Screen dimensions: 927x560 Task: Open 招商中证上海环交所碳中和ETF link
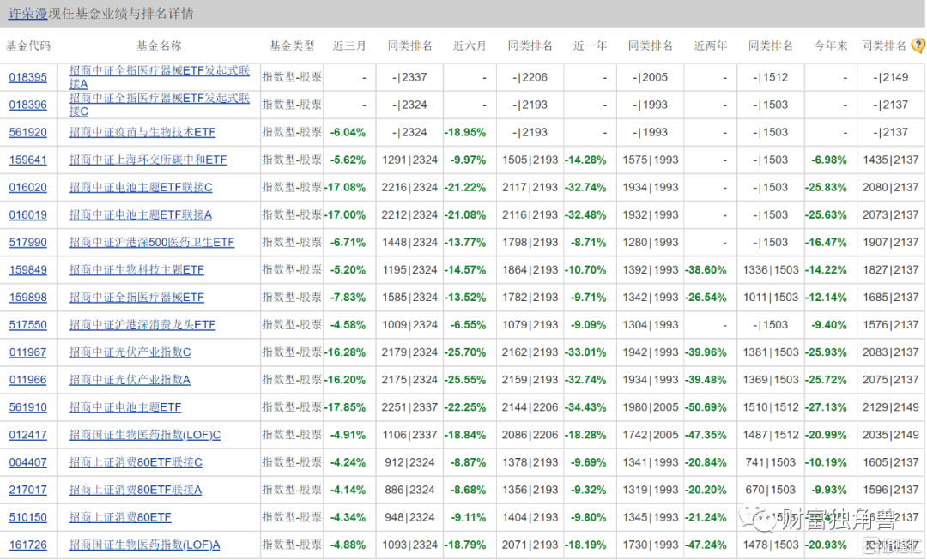click(x=148, y=160)
